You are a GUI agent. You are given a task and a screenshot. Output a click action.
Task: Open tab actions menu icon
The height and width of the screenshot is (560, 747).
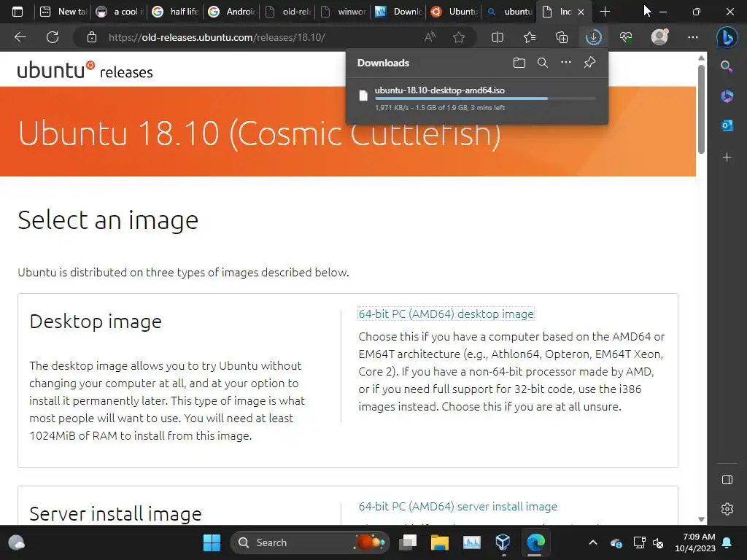(18, 12)
